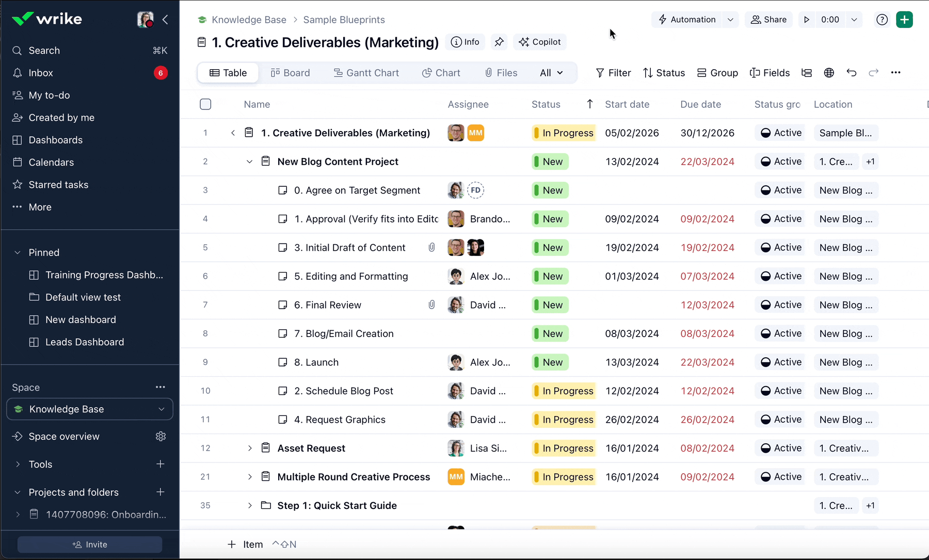
Task: Mark '6. Final Review' task checkbox
Action: coord(283,305)
